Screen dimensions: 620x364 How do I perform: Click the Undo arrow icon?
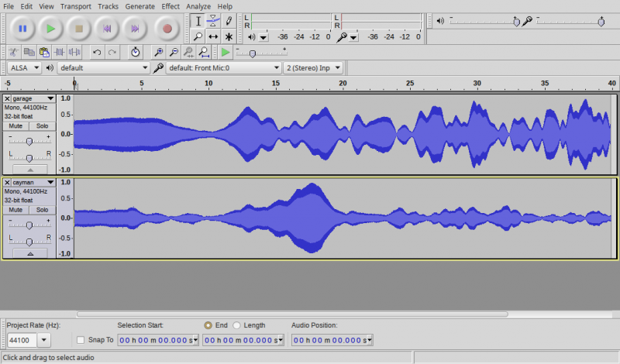coord(97,52)
